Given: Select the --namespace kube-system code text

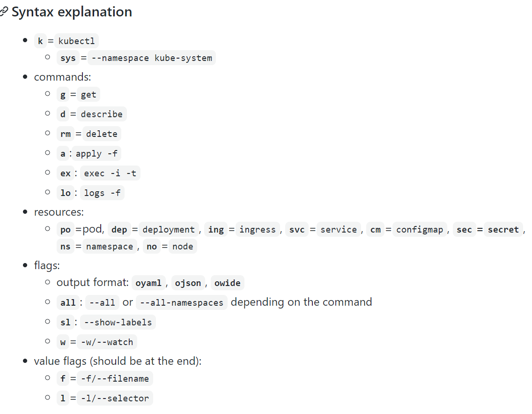Looking at the screenshot, I should [152, 58].
